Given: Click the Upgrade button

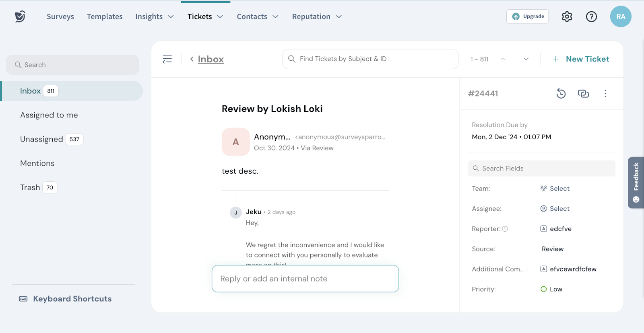Looking at the screenshot, I should [x=527, y=16].
